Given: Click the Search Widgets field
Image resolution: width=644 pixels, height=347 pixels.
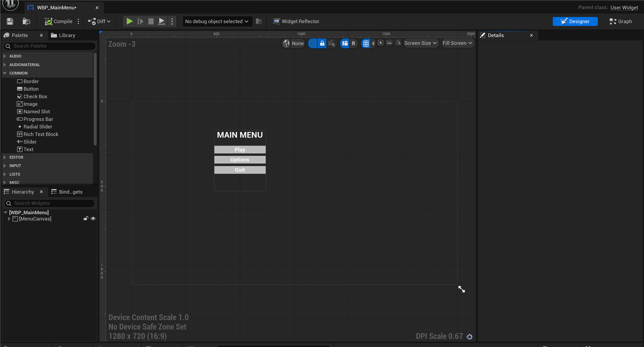Looking at the screenshot, I should point(50,204).
